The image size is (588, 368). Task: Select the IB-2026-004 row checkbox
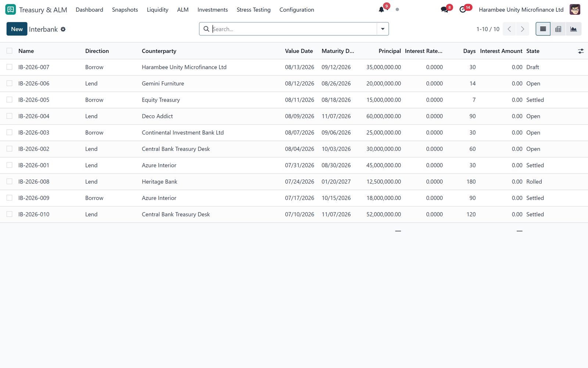point(10,116)
